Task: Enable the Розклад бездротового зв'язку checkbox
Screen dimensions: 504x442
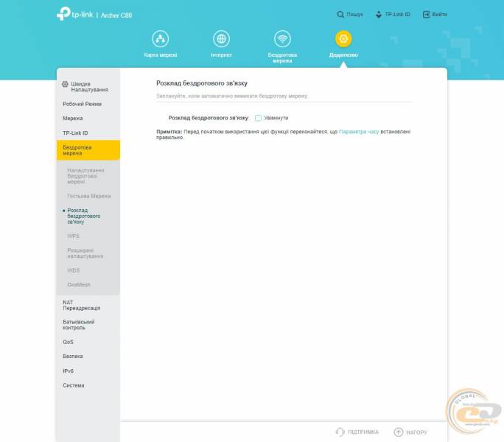Action: tap(258, 118)
